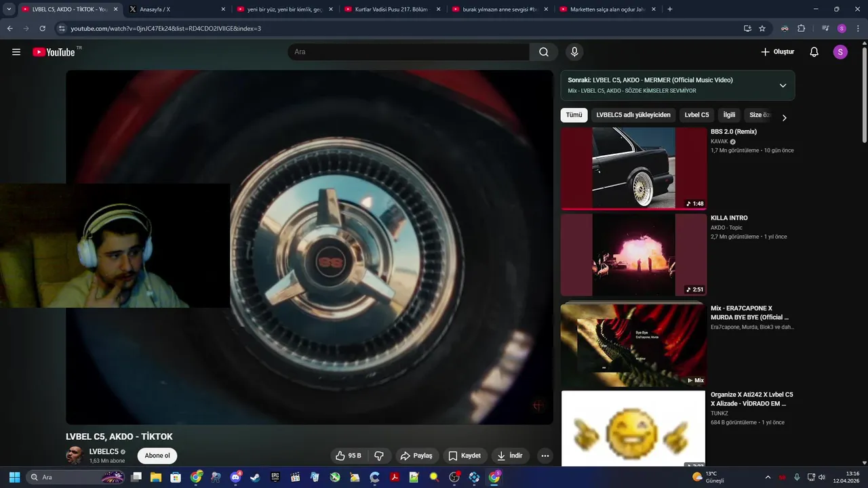The image size is (868, 488).
Task: Open the YouTube hamburger guide menu
Action: (x=16, y=52)
